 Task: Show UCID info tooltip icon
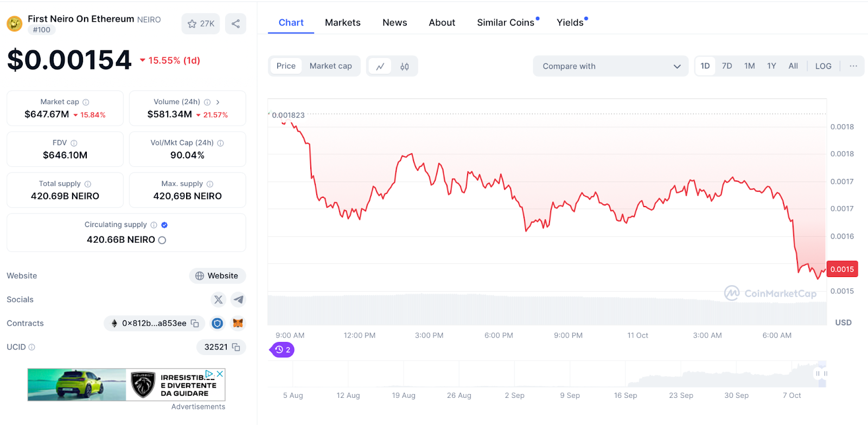pyautogui.click(x=31, y=347)
